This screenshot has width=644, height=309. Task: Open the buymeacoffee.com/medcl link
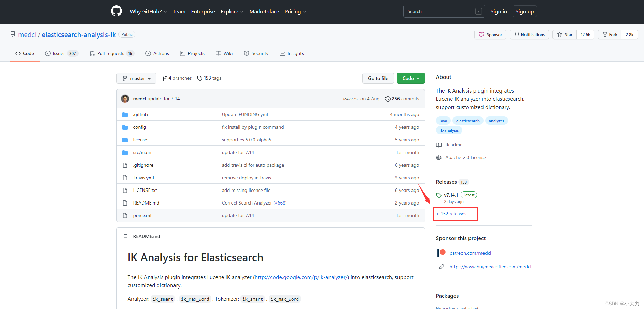(490, 267)
